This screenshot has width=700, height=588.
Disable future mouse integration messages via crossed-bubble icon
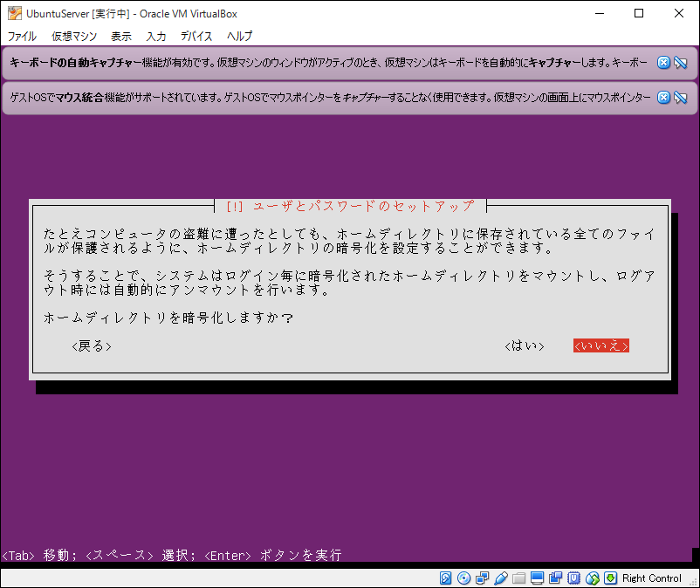[678, 98]
